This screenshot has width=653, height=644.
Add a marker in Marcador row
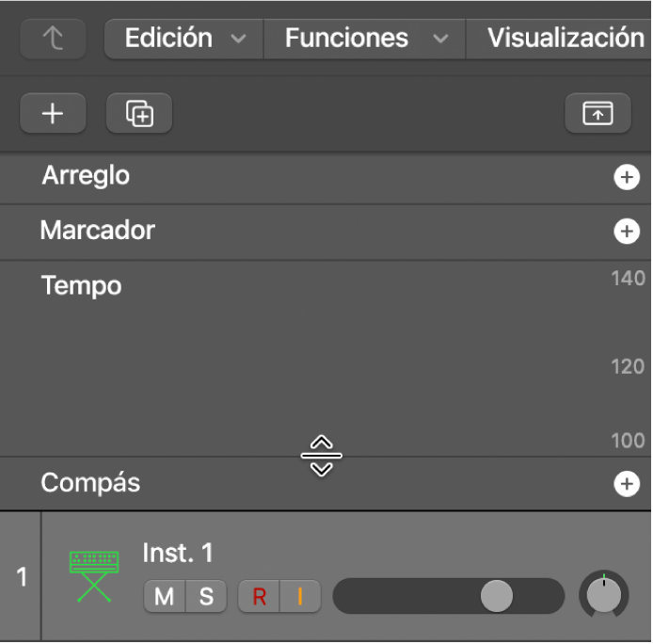(626, 232)
